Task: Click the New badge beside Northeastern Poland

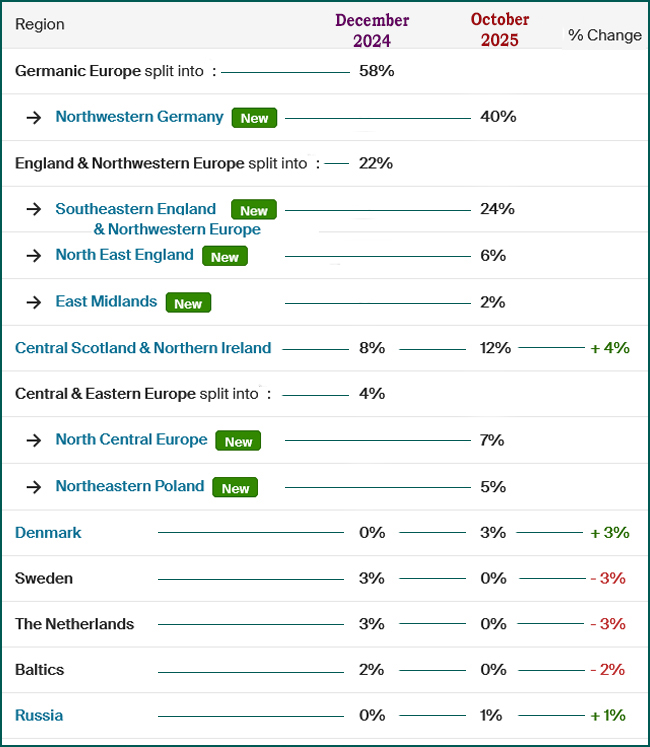Action: click(235, 488)
